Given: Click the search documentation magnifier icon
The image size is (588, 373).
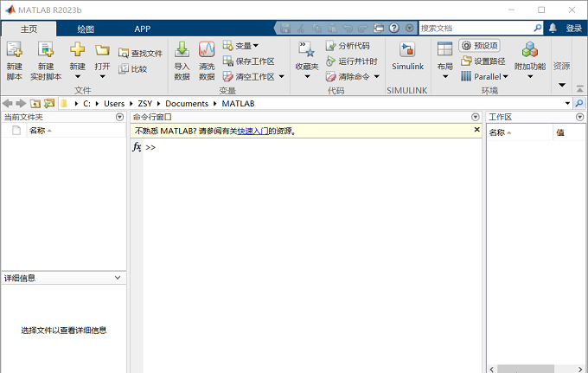Looking at the screenshot, I should click(x=538, y=29).
